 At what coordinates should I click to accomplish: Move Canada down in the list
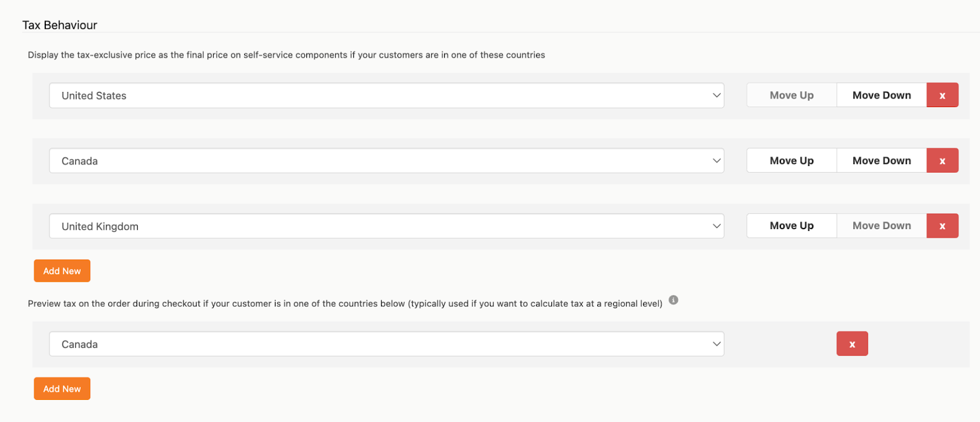tap(881, 160)
